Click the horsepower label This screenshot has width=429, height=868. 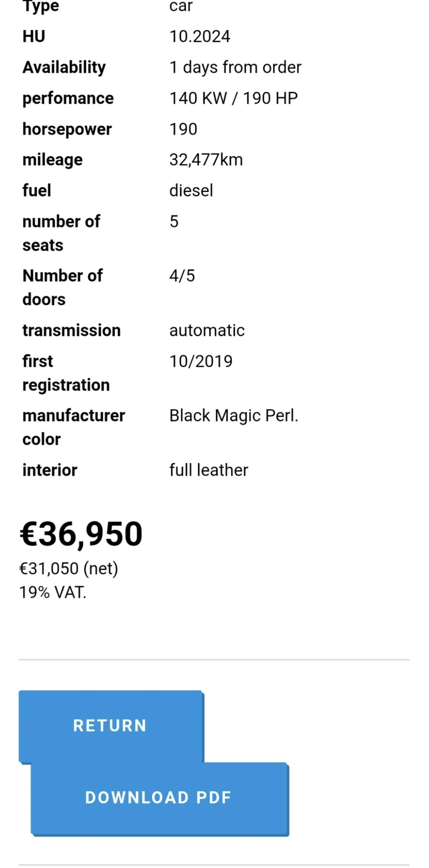click(x=67, y=129)
